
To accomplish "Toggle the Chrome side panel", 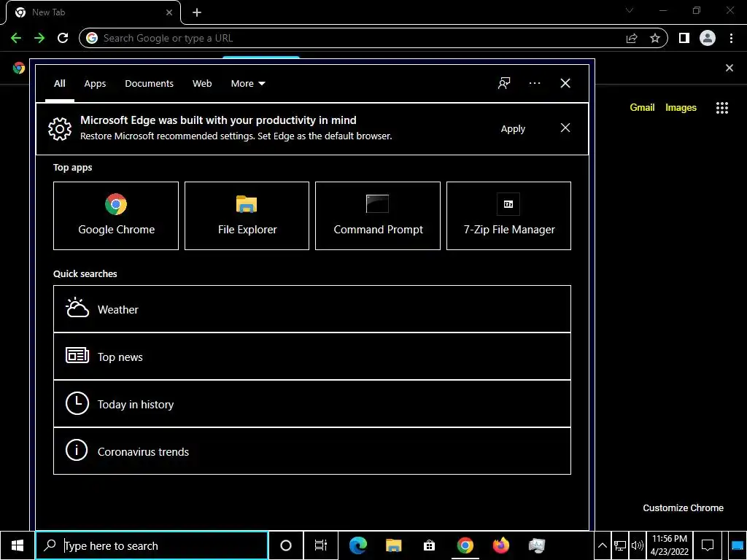I will pyautogui.click(x=684, y=38).
